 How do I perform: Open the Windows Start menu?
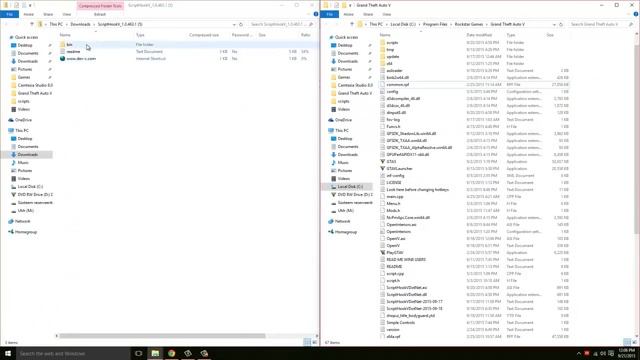(8, 353)
